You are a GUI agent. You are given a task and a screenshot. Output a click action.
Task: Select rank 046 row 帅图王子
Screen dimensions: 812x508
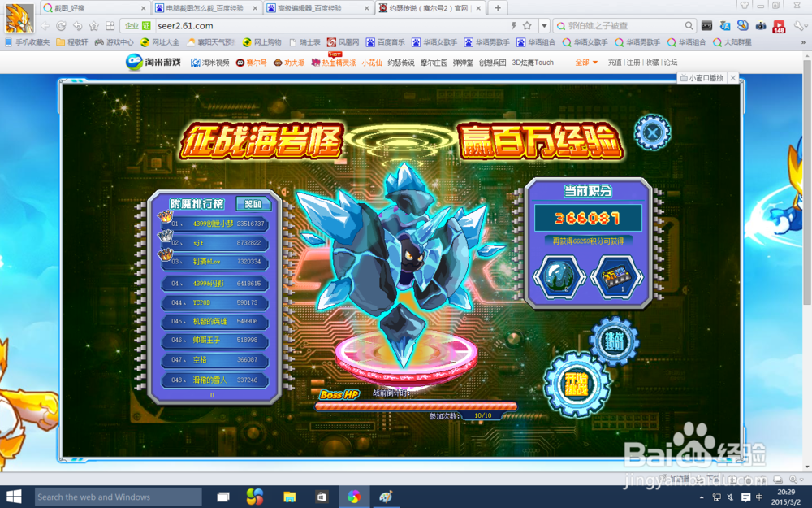[214, 340]
